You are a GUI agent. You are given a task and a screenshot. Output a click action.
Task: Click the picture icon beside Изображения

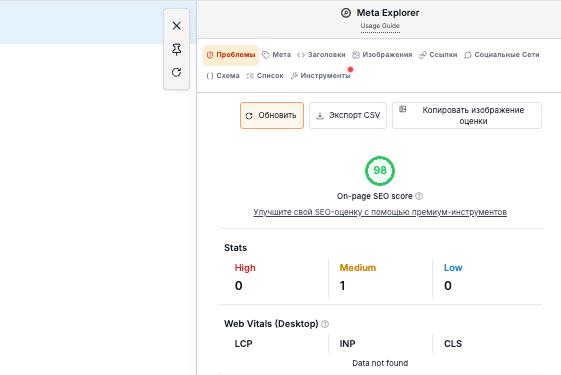356,55
